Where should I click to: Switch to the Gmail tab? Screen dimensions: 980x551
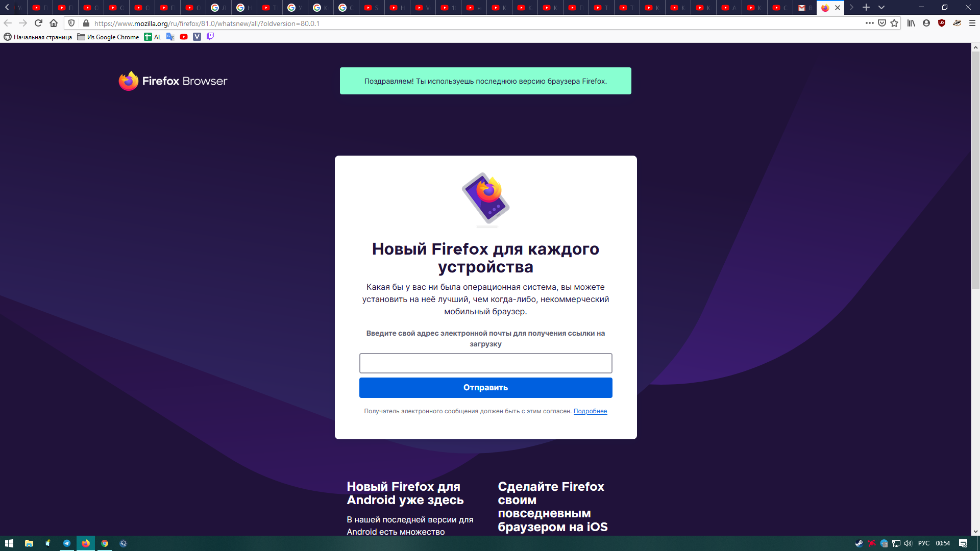tap(805, 8)
